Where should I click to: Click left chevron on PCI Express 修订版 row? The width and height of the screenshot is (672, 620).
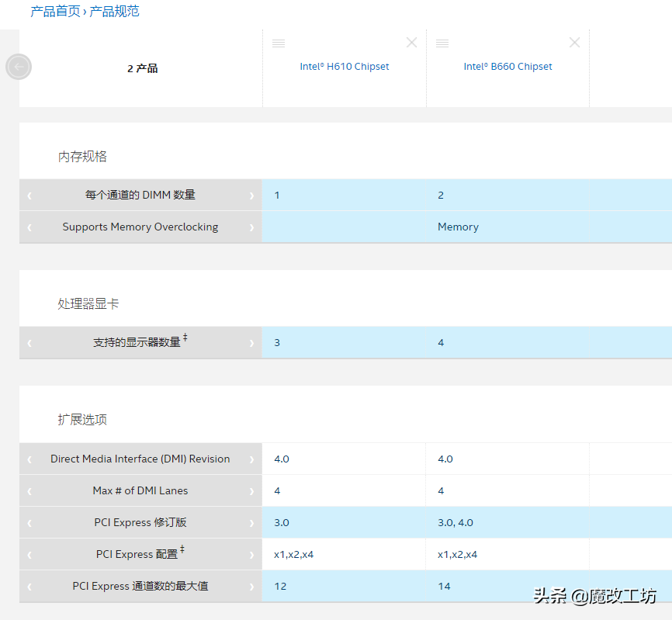29,523
